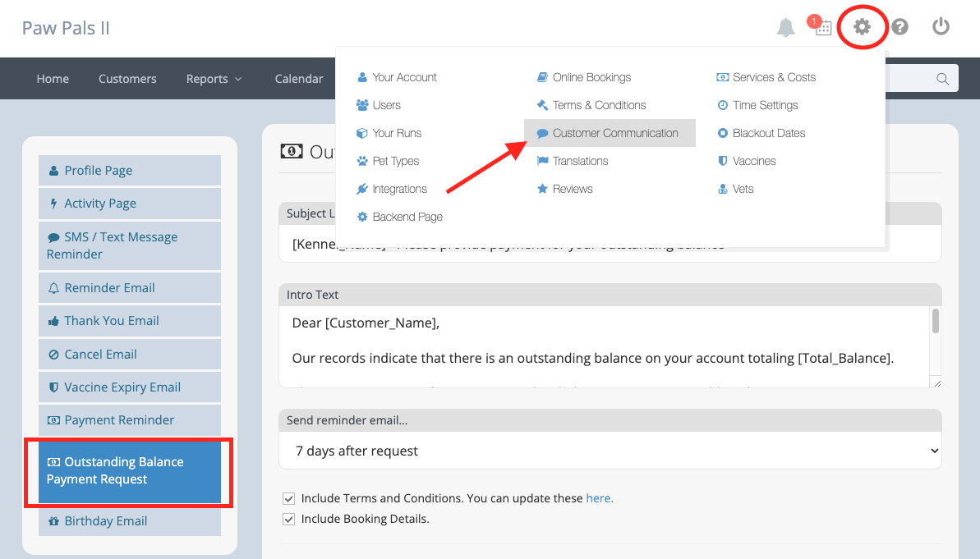Open the notifications bell icon
The width and height of the screenshot is (980, 559).
785,27
